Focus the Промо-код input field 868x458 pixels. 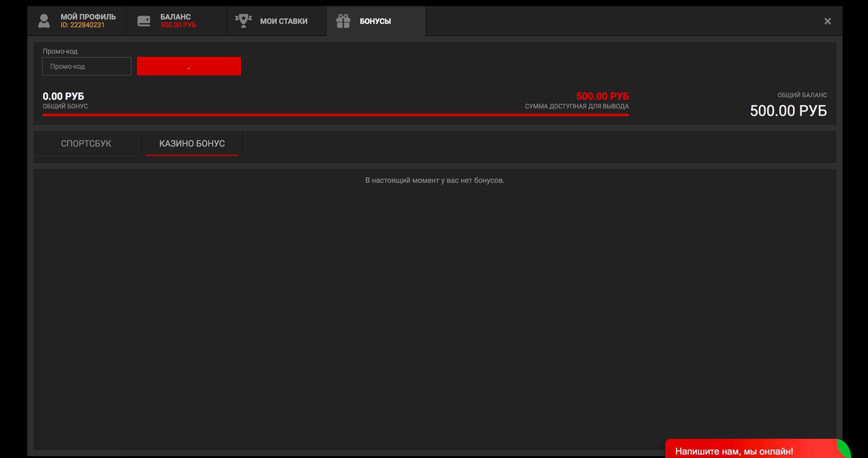click(87, 66)
